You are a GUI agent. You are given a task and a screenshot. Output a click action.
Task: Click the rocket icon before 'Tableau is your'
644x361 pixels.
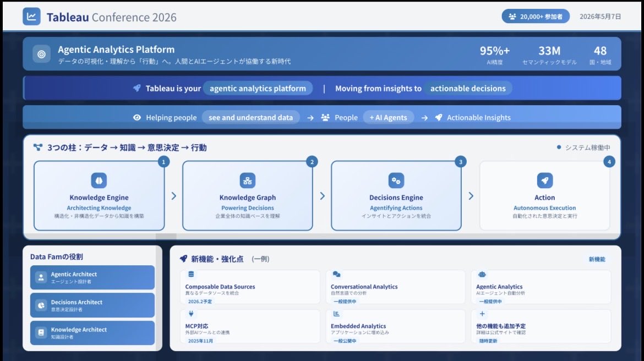click(137, 88)
